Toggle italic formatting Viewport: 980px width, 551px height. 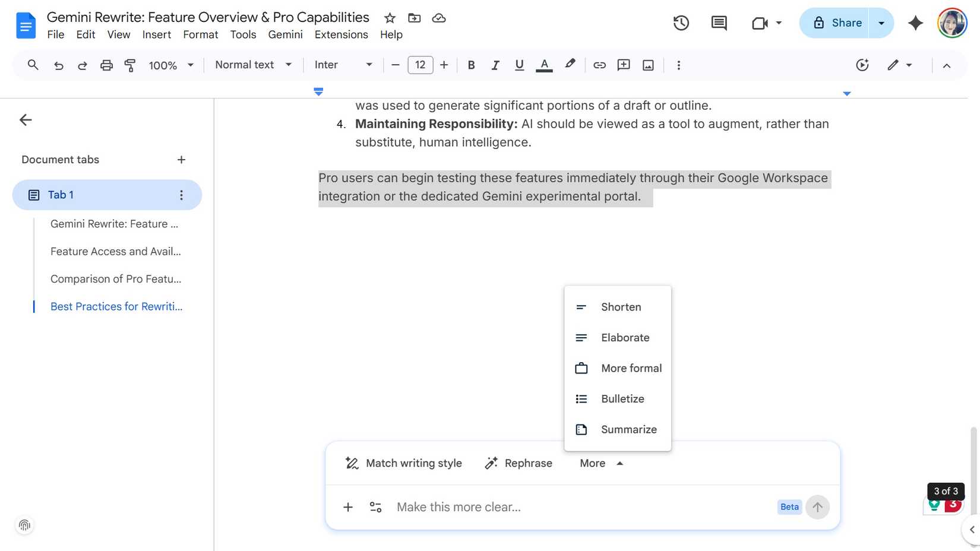(495, 65)
